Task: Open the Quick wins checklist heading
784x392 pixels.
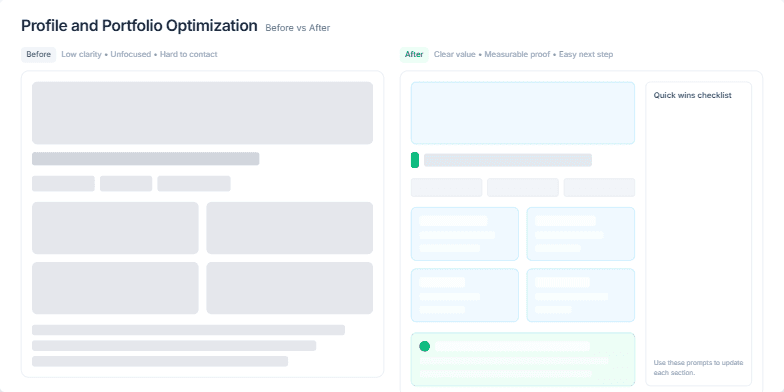Action: 692,95
